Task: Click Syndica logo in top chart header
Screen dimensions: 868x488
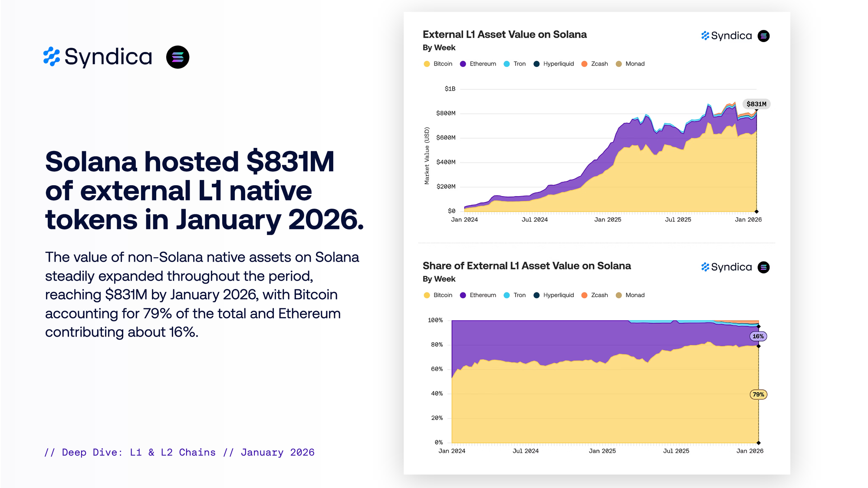Action: 727,36
